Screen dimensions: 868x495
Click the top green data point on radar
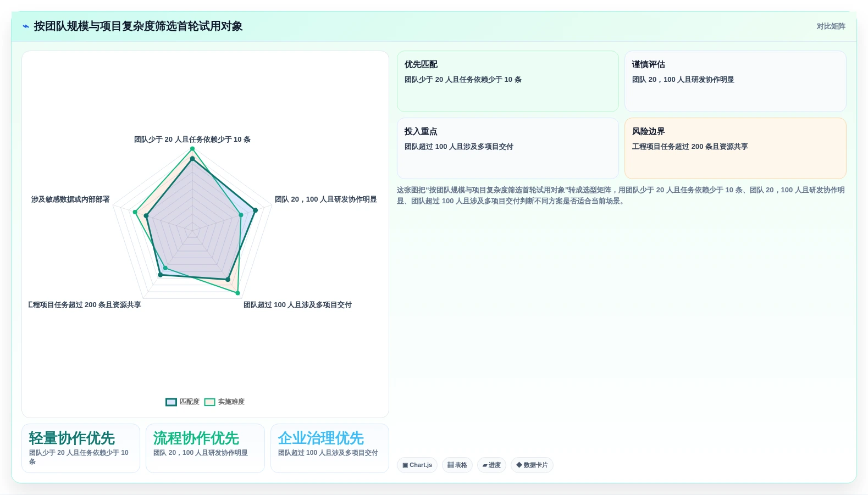click(x=192, y=149)
